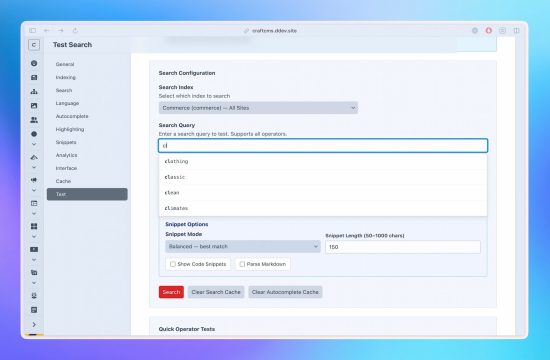Click the megaphone sidebar icon
Image resolution: width=550 pixels, height=360 pixels.
(34, 180)
